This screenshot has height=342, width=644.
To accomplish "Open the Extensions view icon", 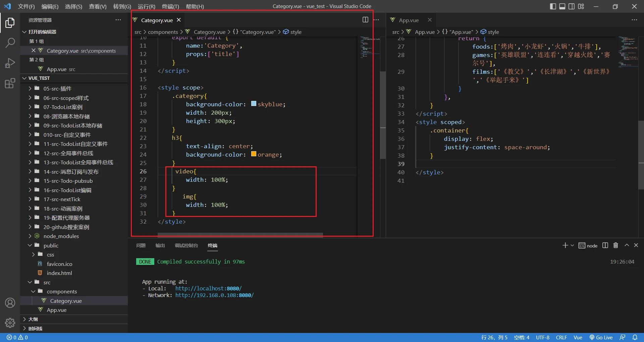I will (x=10, y=83).
